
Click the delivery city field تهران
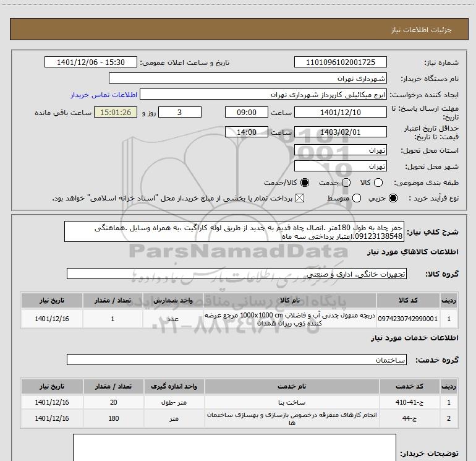pyautogui.click(x=340, y=166)
